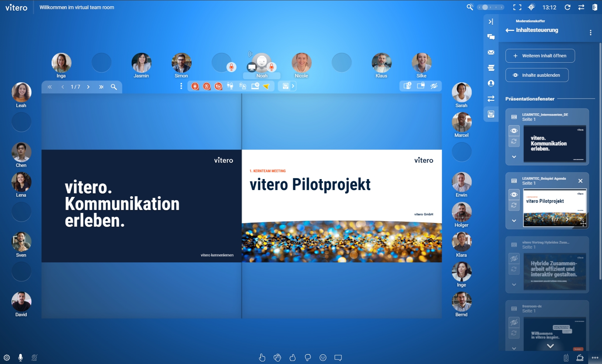The image size is (602, 364).
Task: Raise your hand using the hand gesture icon
Action: (262, 357)
